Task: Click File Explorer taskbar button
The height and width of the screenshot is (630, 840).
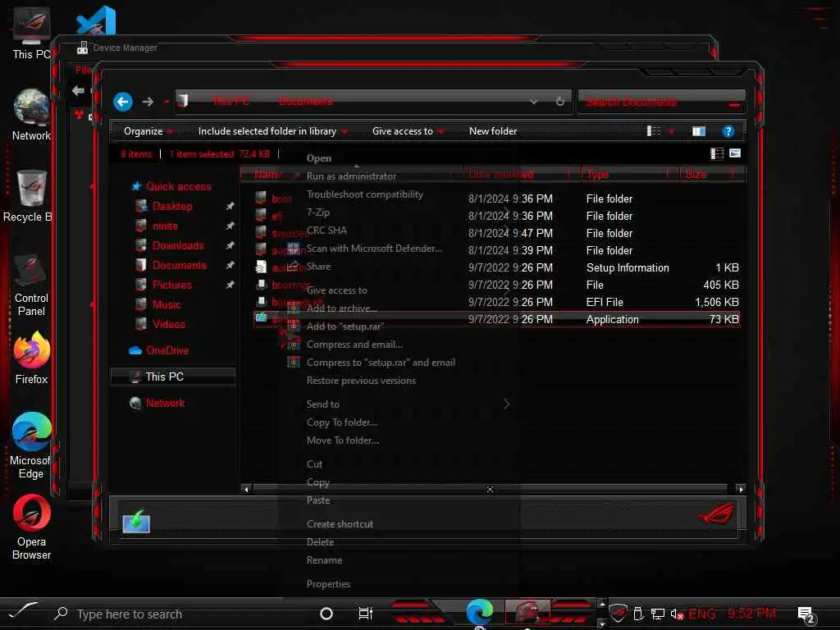Action: pyautogui.click(x=527, y=612)
